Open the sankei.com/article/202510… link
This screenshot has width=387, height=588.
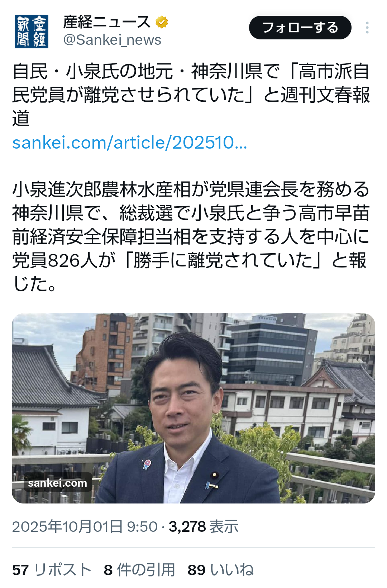130,143
